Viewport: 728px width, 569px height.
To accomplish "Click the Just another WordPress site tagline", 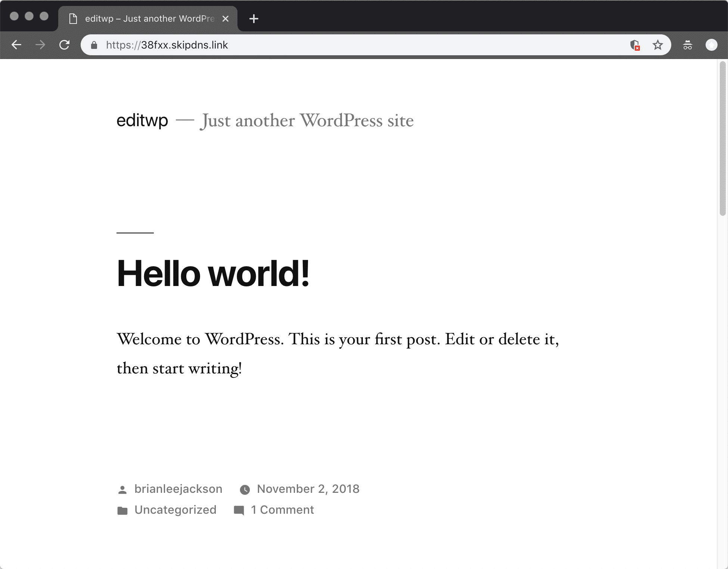I will (x=307, y=121).
